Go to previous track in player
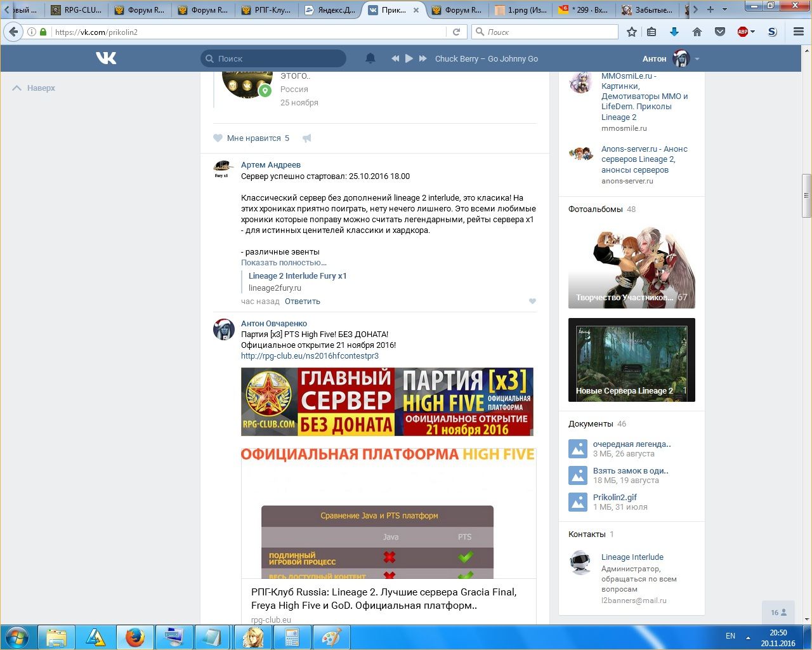The width and height of the screenshot is (812, 650). [x=395, y=58]
